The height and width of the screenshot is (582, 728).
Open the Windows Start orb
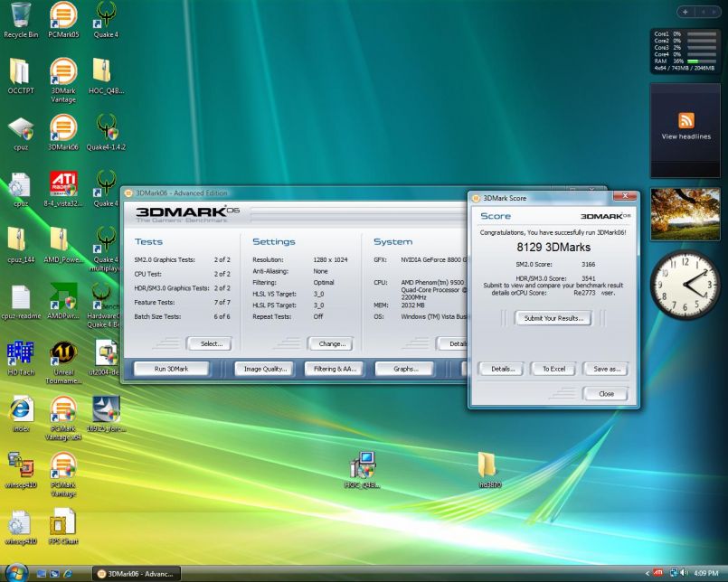pos(17,573)
